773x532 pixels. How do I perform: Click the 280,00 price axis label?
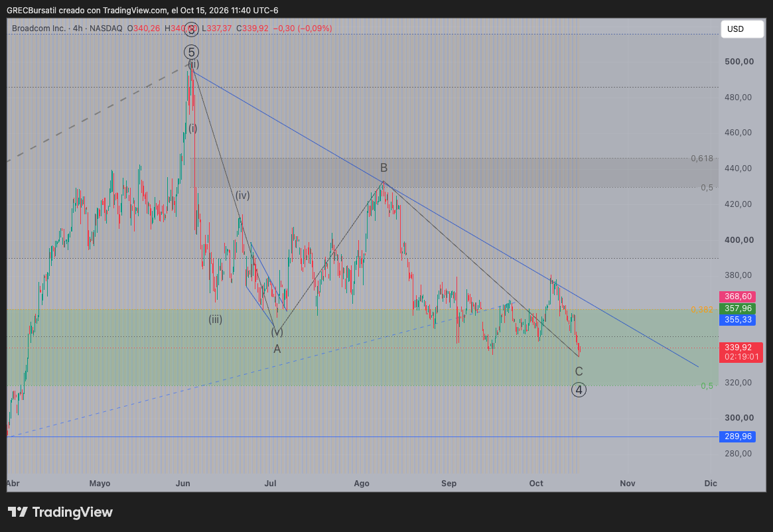738,453
